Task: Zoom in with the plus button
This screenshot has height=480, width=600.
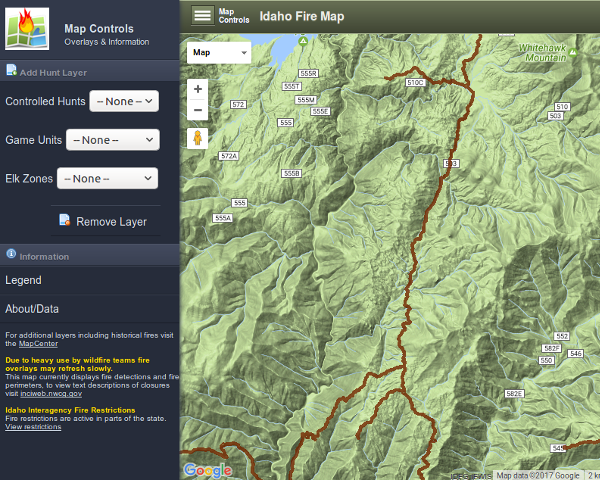Action: (198, 88)
